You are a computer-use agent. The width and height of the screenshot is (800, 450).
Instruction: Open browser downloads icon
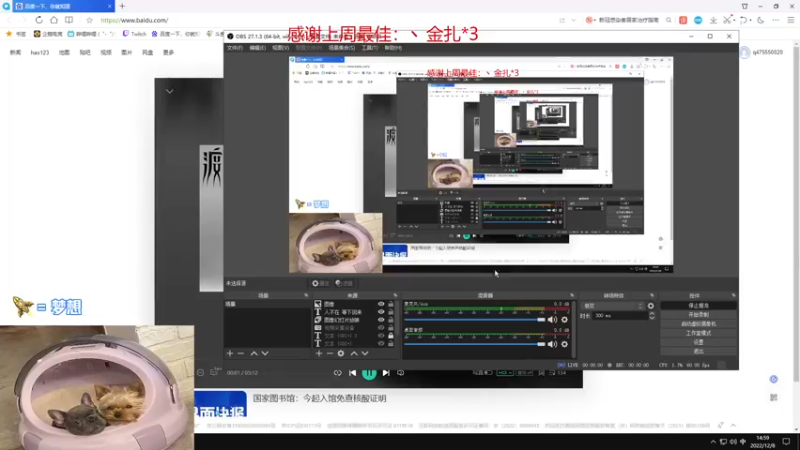(713, 20)
